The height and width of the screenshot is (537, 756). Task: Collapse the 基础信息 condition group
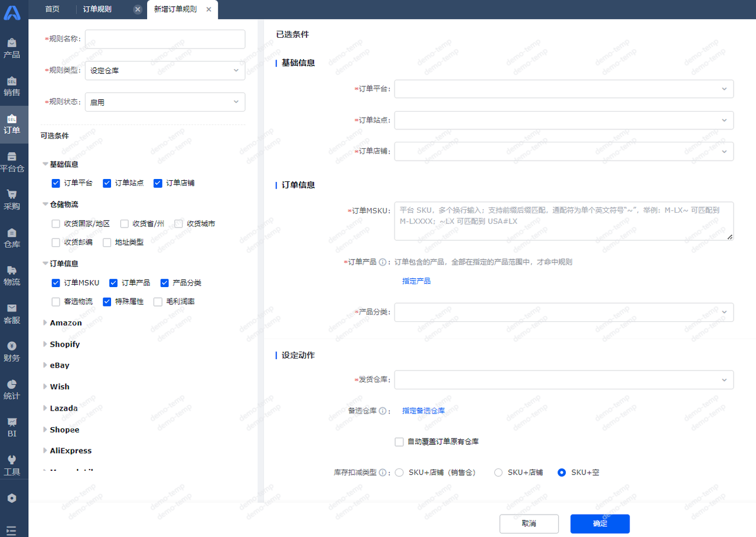coord(45,164)
